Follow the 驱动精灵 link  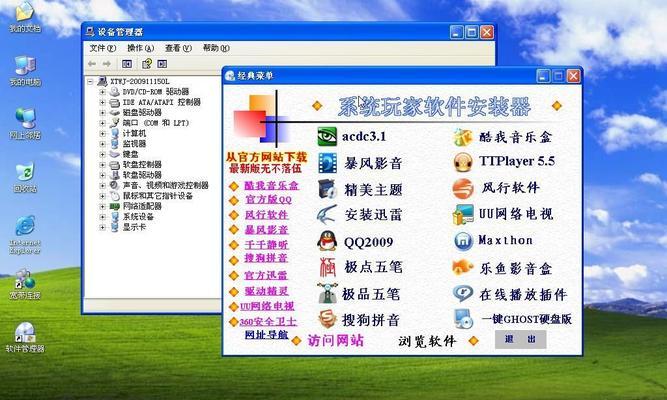[266, 291]
